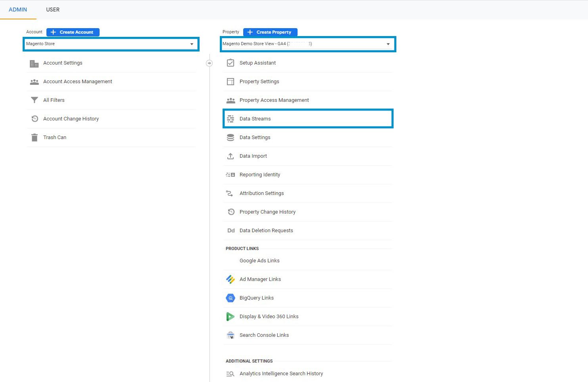Click the Create Account button
This screenshot has width=588, height=382.
(x=73, y=32)
